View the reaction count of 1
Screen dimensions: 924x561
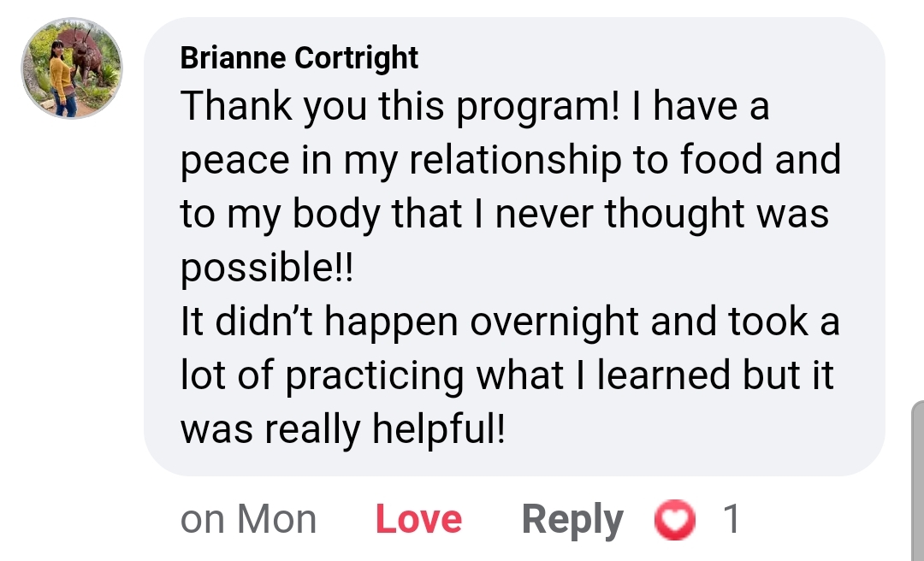point(731,519)
